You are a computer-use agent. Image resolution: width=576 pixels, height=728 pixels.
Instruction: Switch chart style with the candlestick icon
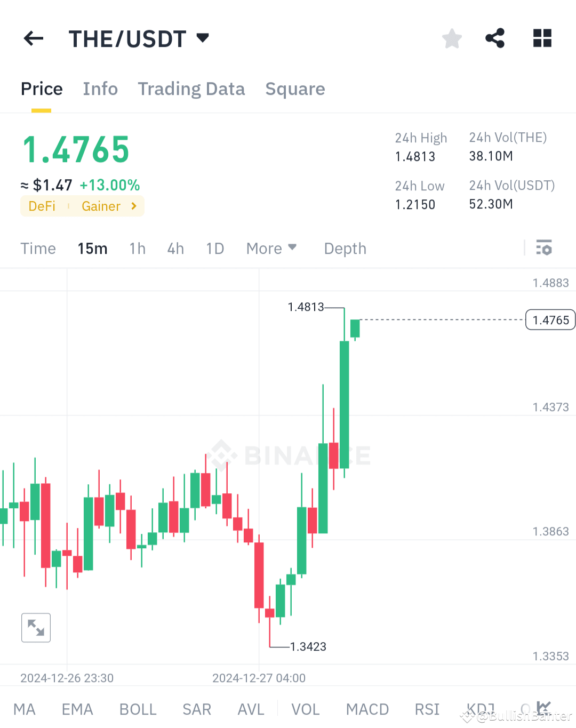543,708
